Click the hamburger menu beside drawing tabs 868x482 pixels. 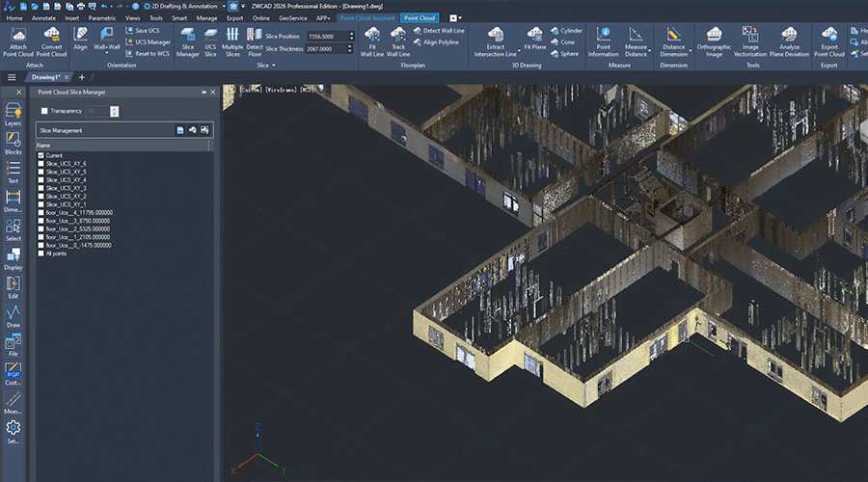pyautogui.click(x=12, y=77)
